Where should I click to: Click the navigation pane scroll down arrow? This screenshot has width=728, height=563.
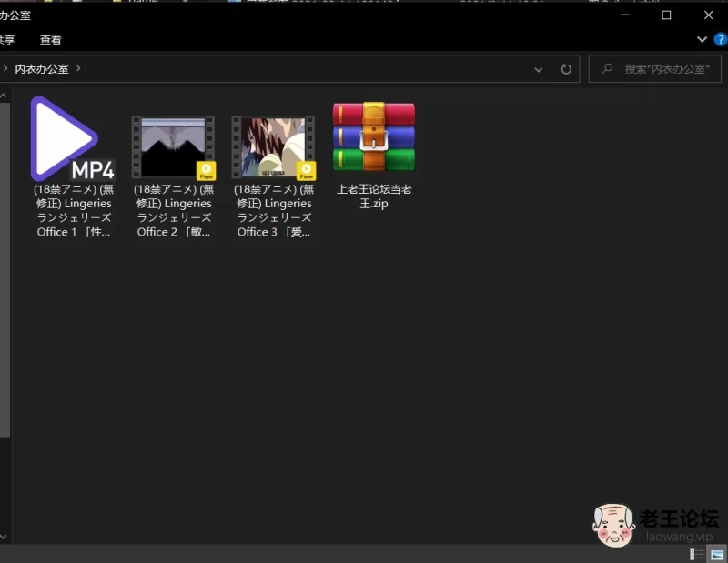coord(4,537)
